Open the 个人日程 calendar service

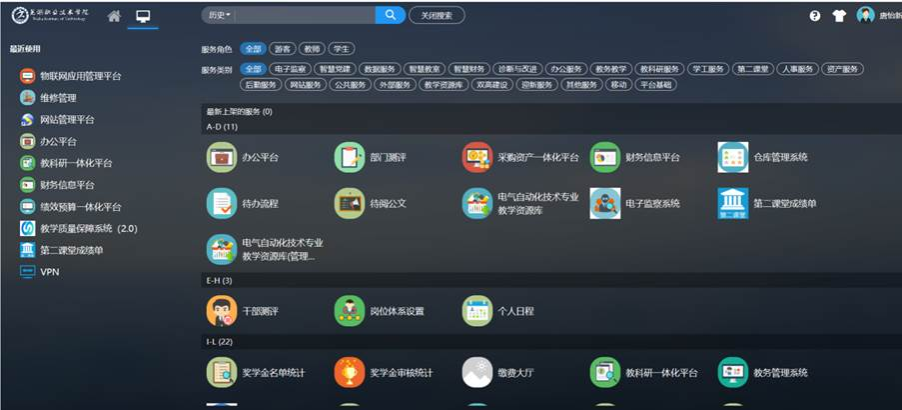pos(476,311)
